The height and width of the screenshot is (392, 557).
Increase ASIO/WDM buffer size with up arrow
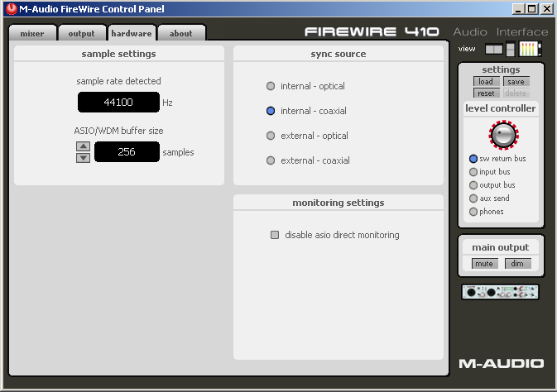(x=83, y=146)
